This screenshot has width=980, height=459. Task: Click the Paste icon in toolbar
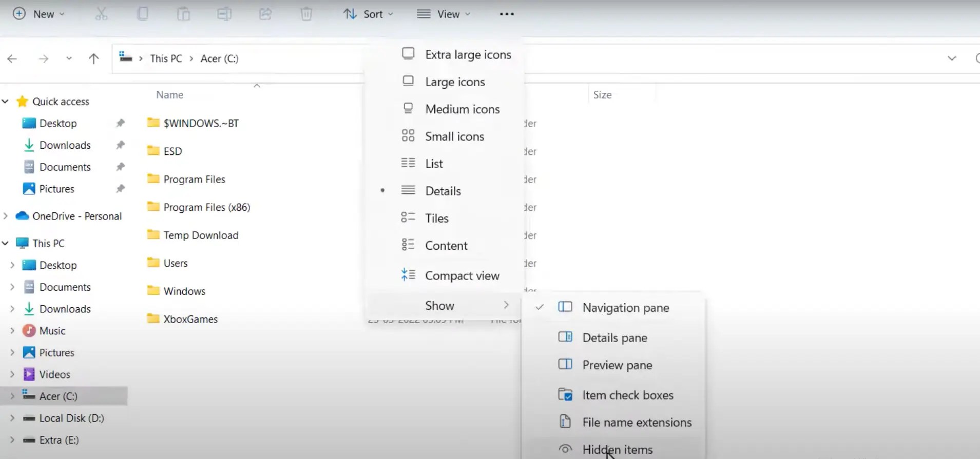[x=183, y=14]
